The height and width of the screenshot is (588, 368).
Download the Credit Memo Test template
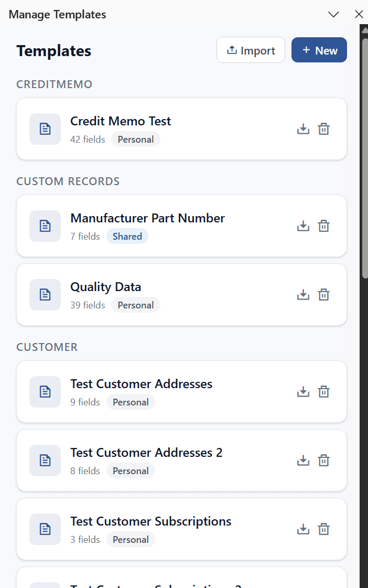[x=303, y=129]
